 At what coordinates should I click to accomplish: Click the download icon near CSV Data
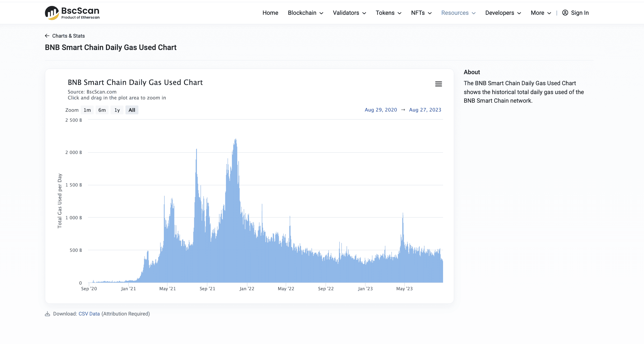48,314
